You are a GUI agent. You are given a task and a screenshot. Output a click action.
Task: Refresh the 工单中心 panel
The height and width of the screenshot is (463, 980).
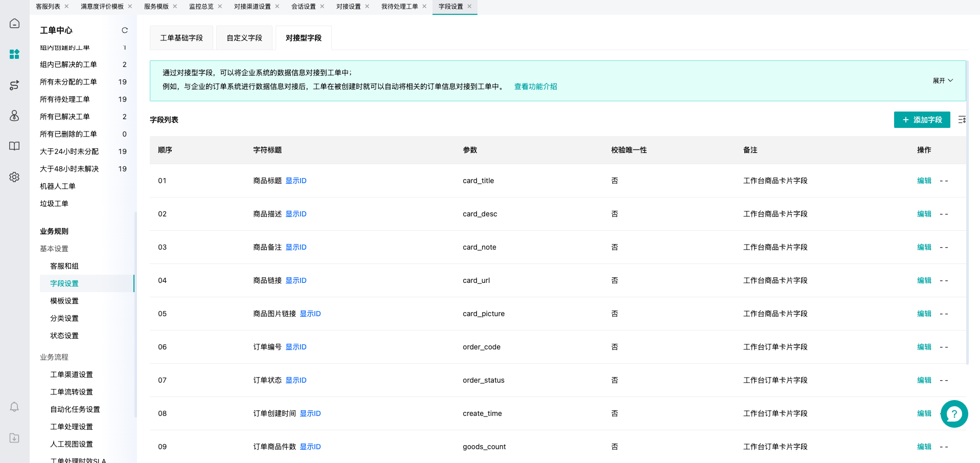tap(125, 30)
